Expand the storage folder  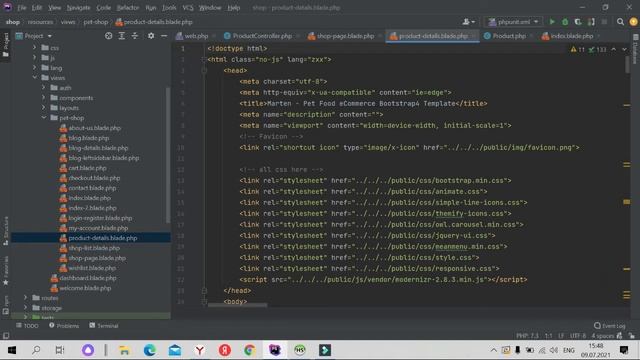[x=26, y=308]
